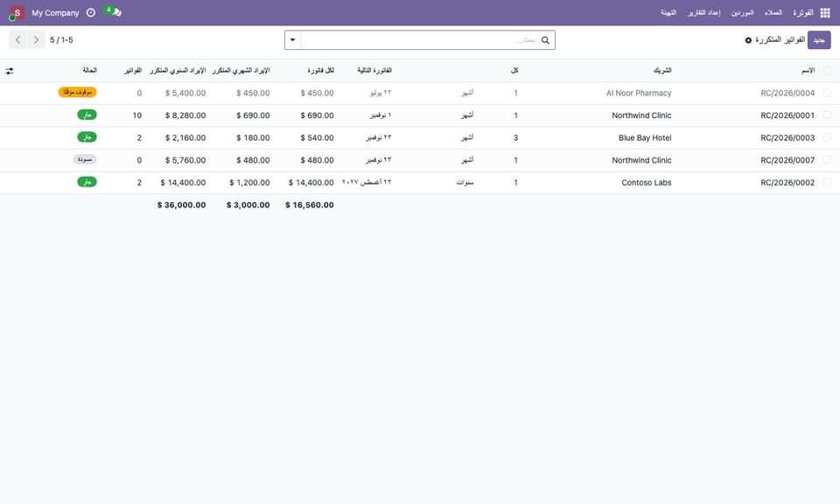
Task: Click into the search input field
Action: (421, 40)
